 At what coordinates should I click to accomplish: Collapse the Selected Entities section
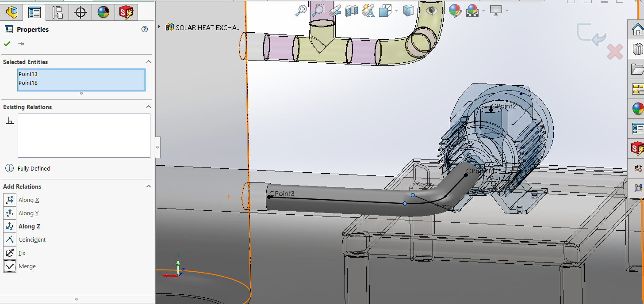click(x=149, y=62)
